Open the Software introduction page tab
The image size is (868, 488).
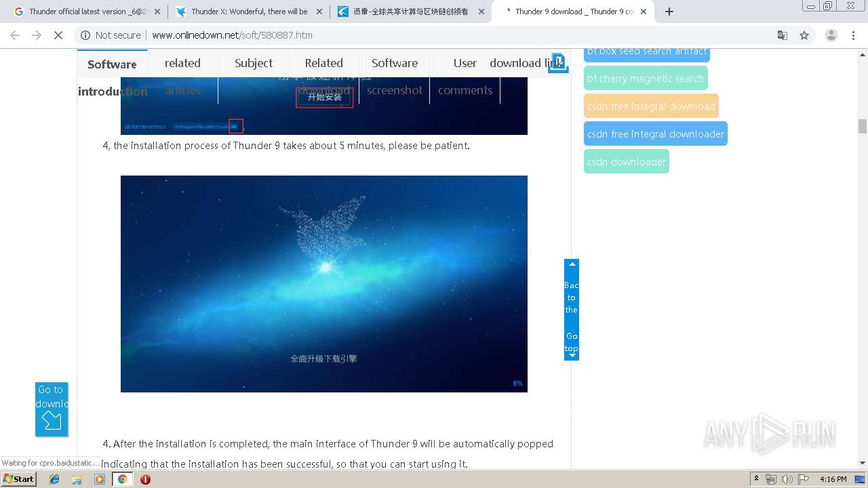click(x=112, y=77)
